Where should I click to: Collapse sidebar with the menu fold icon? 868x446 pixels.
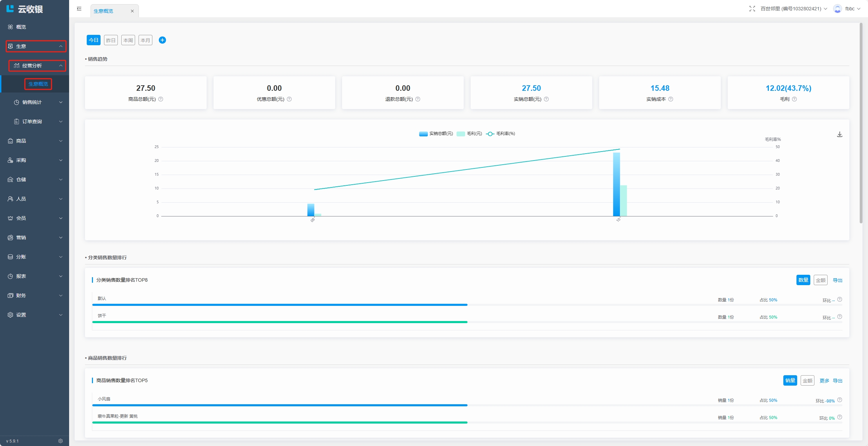[x=79, y=9]
